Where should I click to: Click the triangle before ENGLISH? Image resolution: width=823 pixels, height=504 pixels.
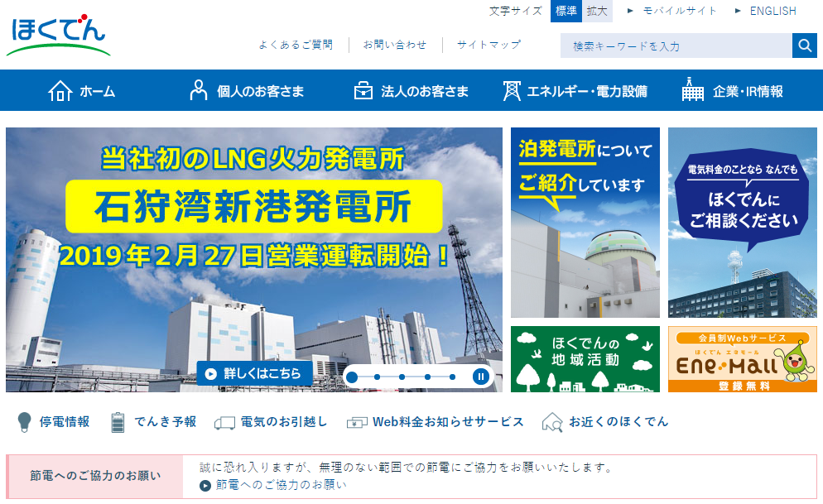738,11
